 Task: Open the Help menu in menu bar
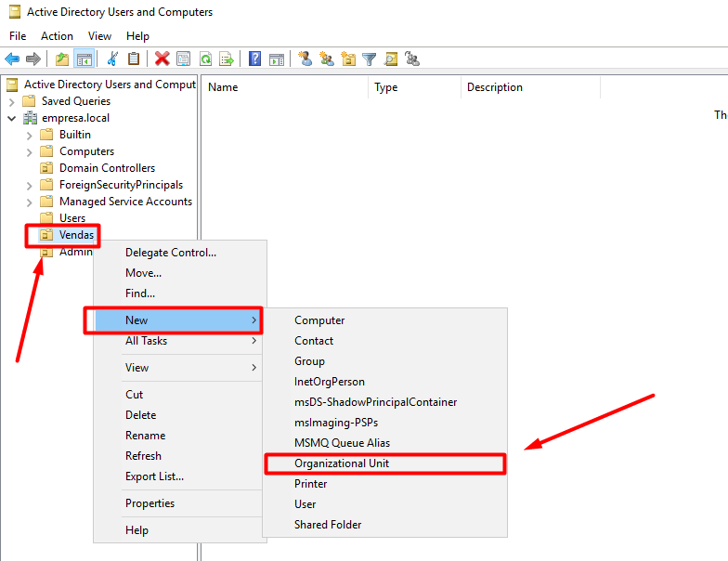pos(137,35)
